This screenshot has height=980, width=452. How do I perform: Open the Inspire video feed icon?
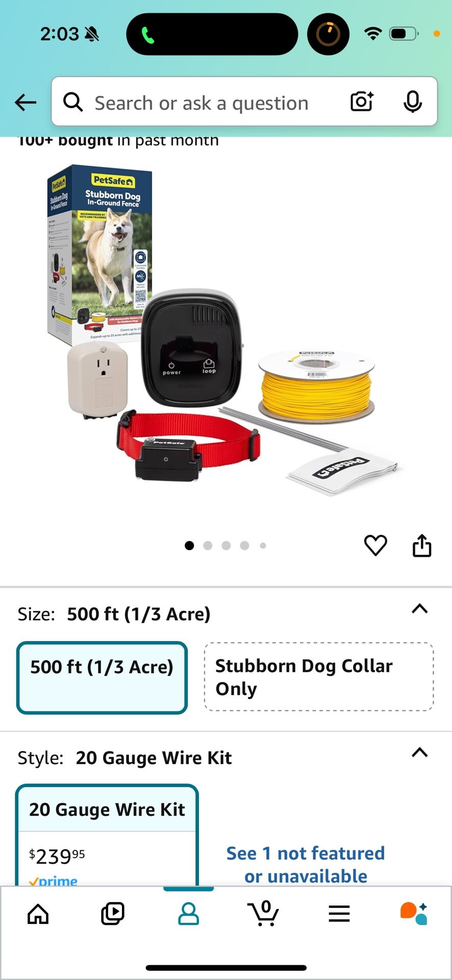pos(113,914)
